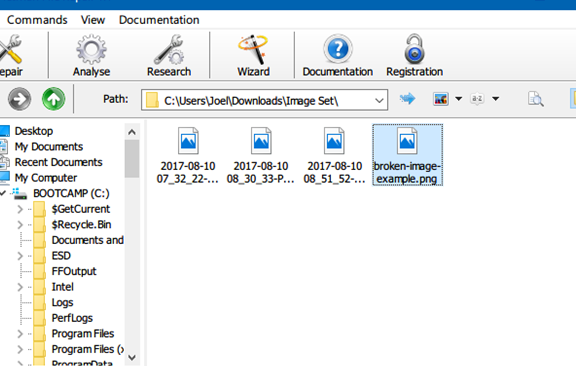Viewport: 576px width, 366px height.
Task: Go to next folder with gray arrow
Action: pos(19,99)
